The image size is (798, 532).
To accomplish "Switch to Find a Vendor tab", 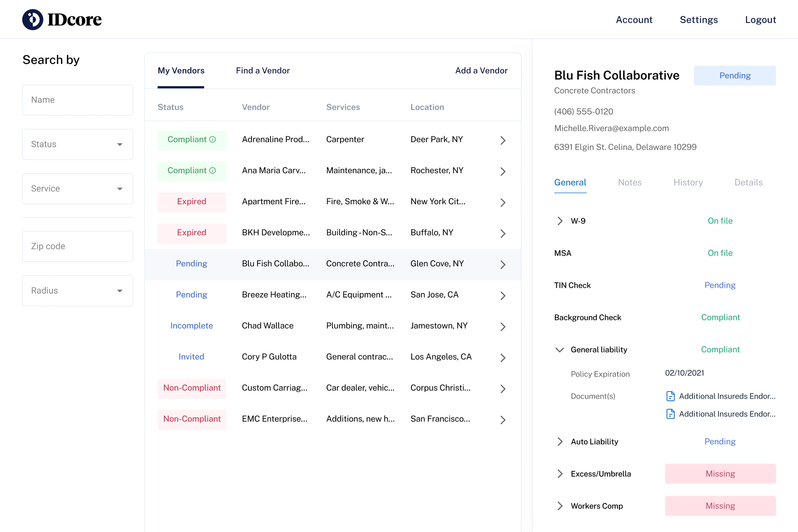I will (x=263, y=71).
